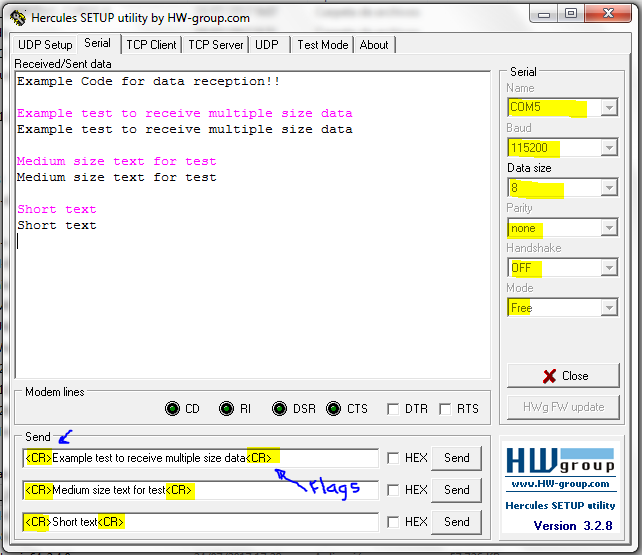Switch to the UDP Setup tab
642x555 pixels.
(x=45, y=45)
